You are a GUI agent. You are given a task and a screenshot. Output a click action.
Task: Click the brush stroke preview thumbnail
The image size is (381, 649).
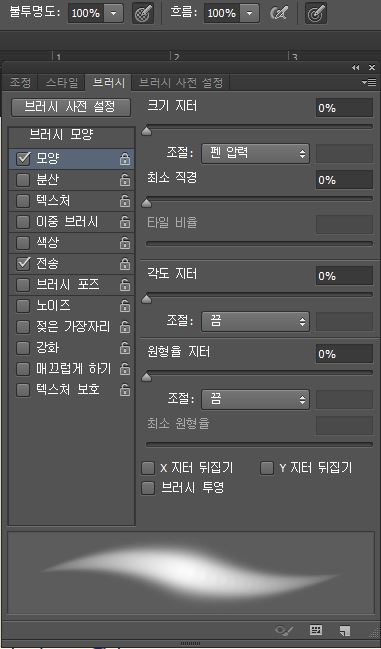click(191, 574)
